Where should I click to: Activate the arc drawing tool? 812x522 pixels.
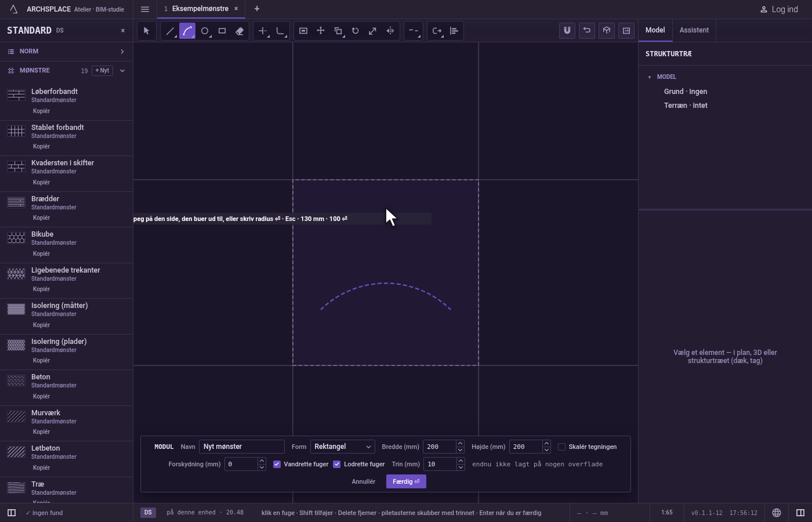pyautogui.click(x=187, y=31)
